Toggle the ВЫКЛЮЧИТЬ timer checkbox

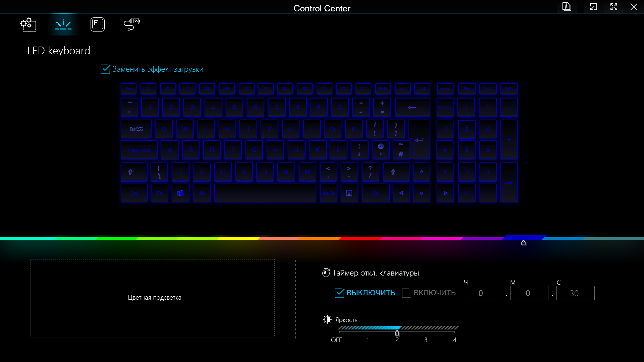tap(339, 293)
